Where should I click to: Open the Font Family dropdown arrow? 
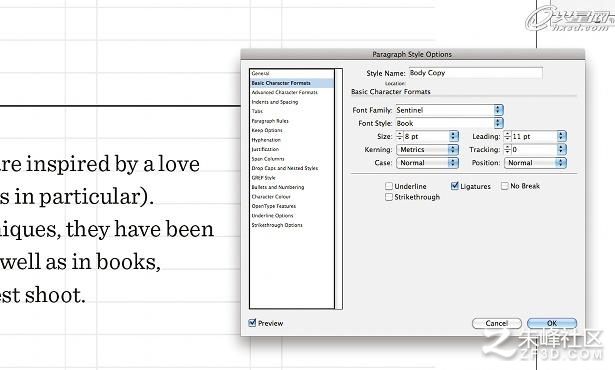(x=498, y=110)
